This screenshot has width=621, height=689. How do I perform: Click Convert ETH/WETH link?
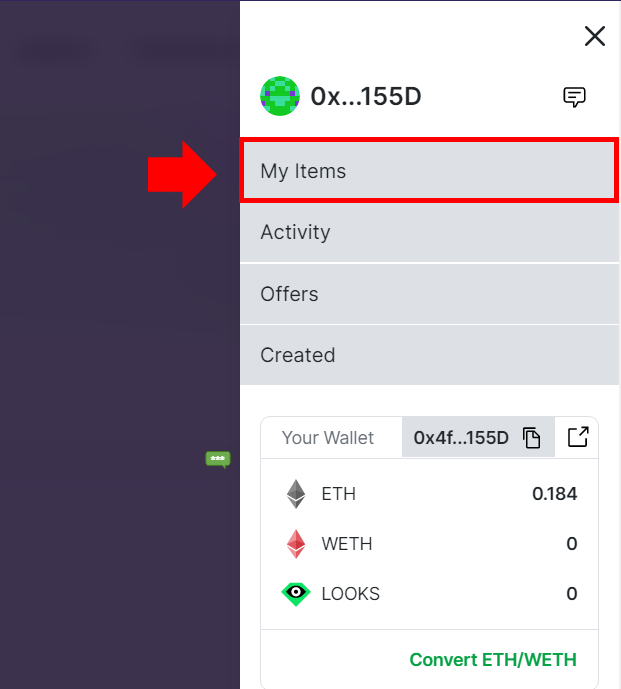(493, 660)
